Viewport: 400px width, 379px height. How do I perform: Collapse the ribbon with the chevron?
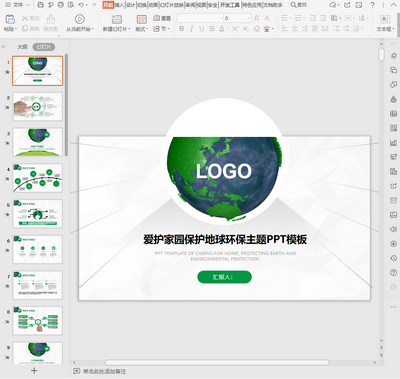[x=394, y=5]
